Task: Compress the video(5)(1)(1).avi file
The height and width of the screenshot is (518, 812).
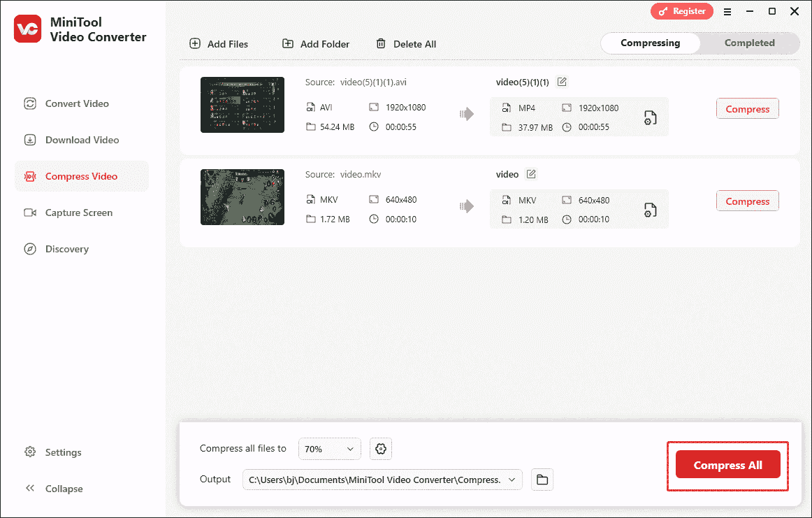Action: coord(747,109)
